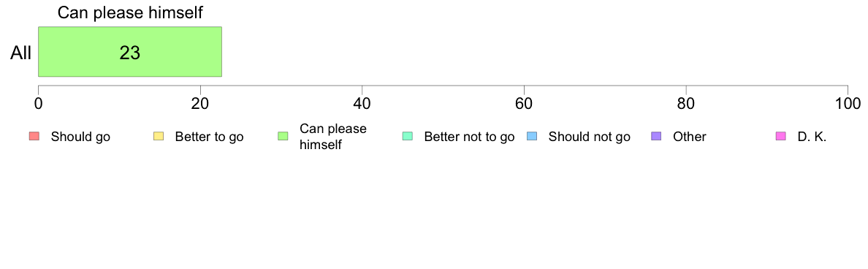The width and height of the screenshot is (868, 269).
Task: Click the Should go legend label
Action: (80, 137)
